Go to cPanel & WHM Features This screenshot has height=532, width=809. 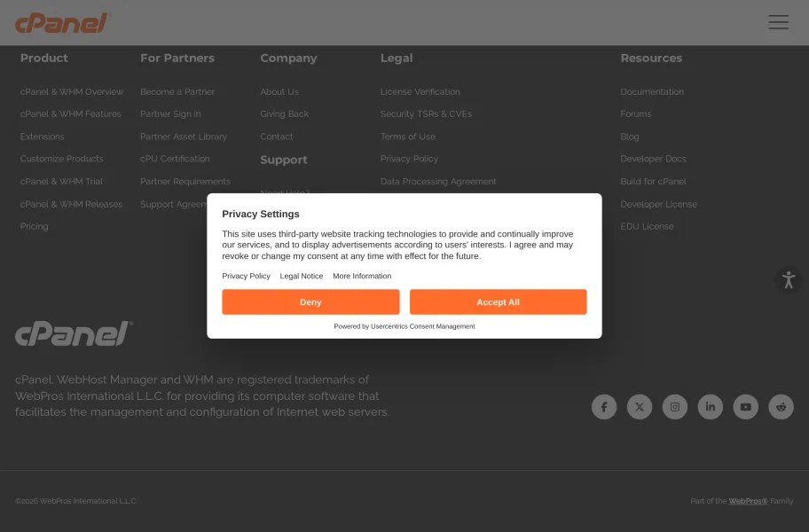[x=71, y=113]
